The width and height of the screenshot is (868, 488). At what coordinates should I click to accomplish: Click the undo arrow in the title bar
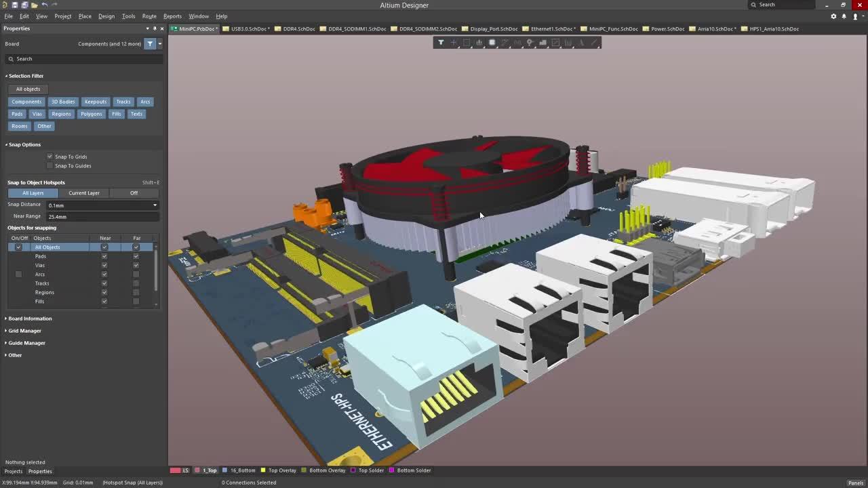click(x=45, y=5)
